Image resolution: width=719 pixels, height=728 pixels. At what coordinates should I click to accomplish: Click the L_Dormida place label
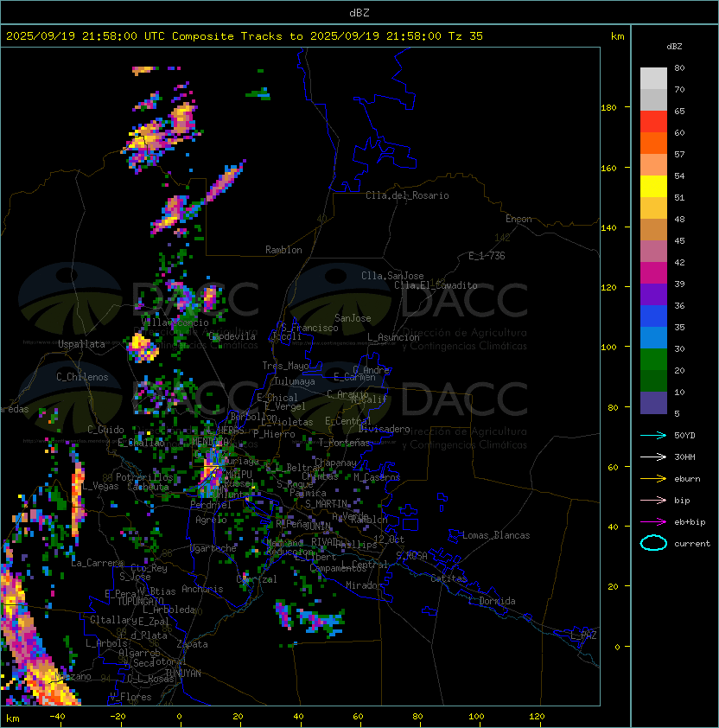(x=492, y=601)
